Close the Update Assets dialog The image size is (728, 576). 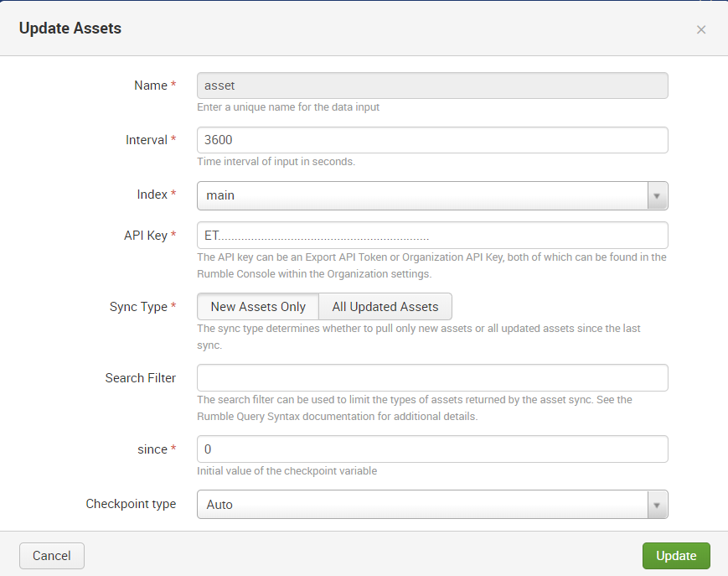pos(701,29)
